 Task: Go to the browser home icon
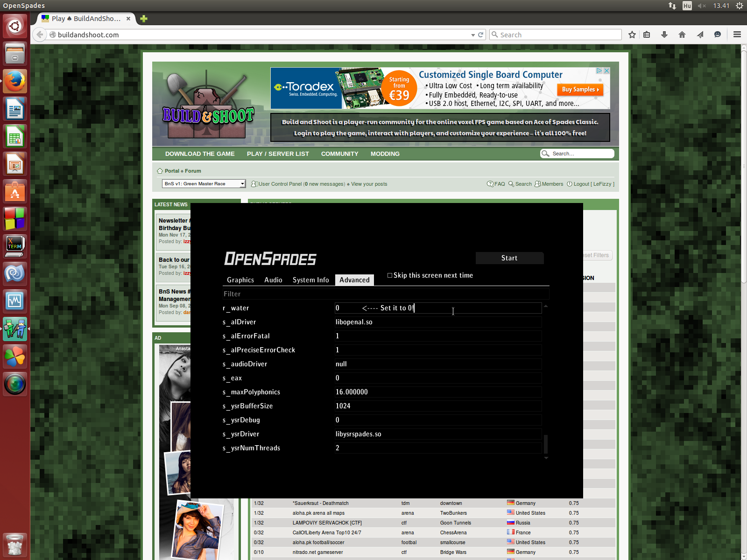pyautogui.click(x=682, y=35)
